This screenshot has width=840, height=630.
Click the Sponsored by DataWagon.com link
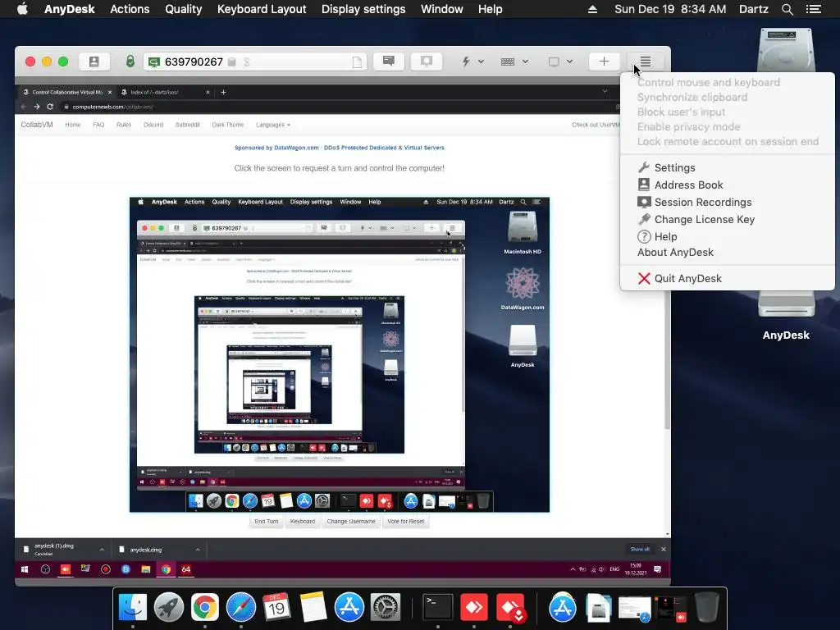(339, 148)
